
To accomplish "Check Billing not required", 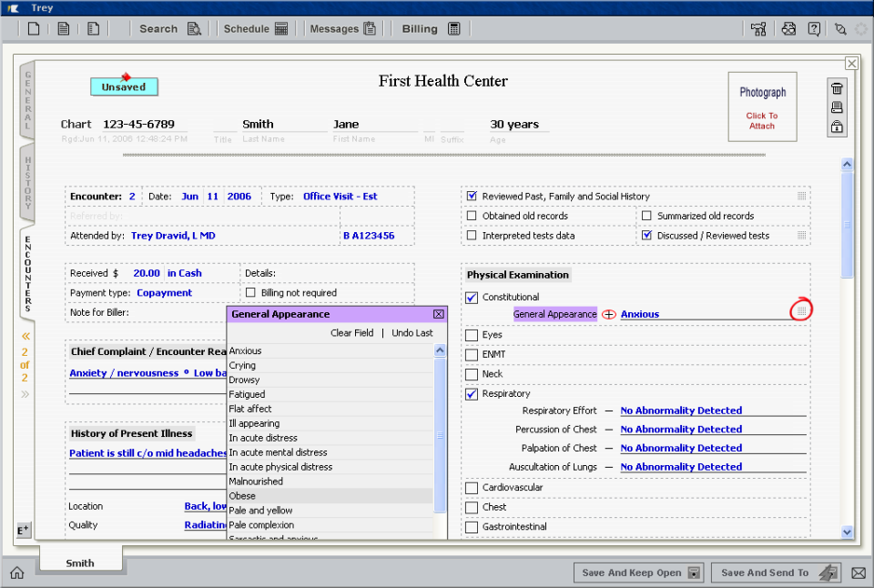I will [x=250, y=292].
